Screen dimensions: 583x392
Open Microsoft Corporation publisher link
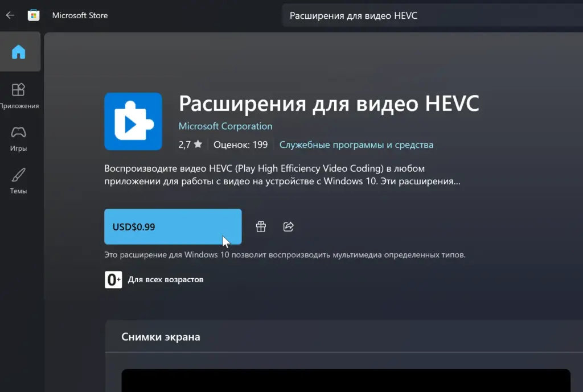(225, 126)
